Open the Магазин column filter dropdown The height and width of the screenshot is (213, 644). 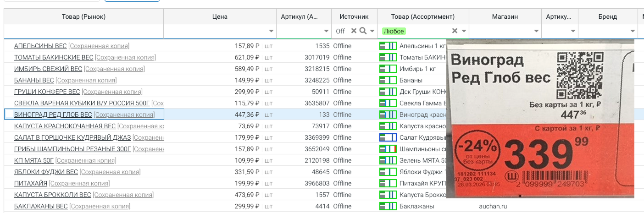click(x=536, y=31)
